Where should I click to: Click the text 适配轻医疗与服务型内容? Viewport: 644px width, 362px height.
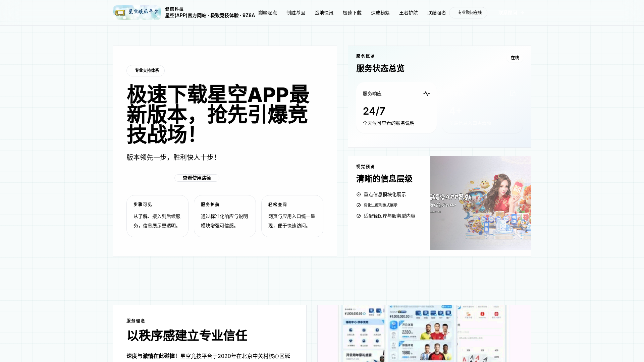[x=389, y=216]
